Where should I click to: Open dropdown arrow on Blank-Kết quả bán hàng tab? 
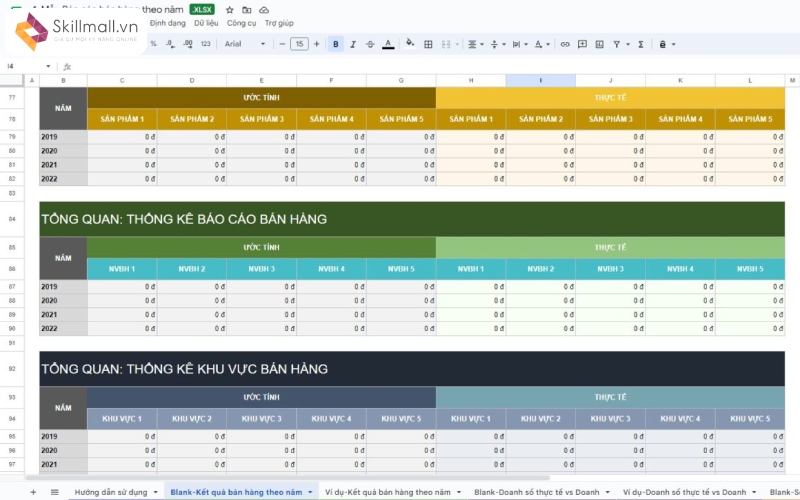pos(310,492)
